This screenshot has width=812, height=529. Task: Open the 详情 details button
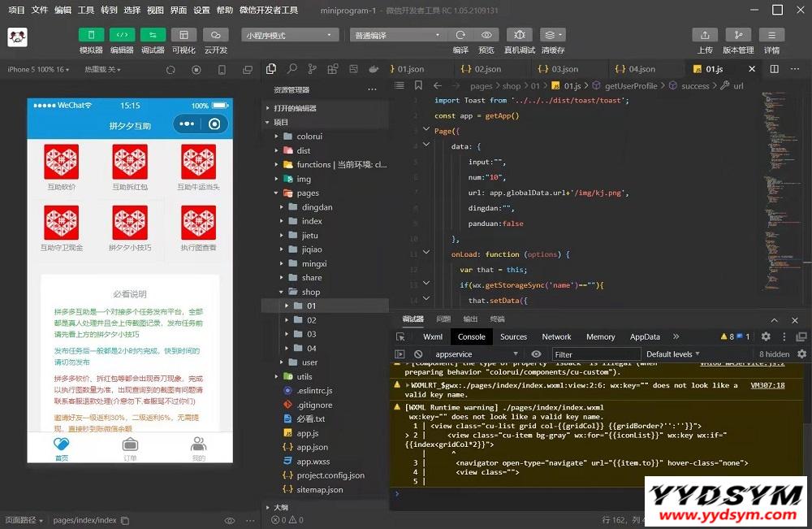click(x=771, y=35)
